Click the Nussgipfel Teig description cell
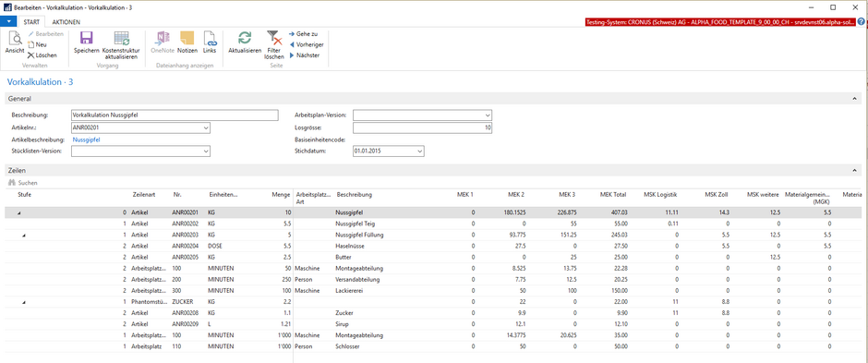The width and height of the screenshot is (868, 363). pos(355,224)
